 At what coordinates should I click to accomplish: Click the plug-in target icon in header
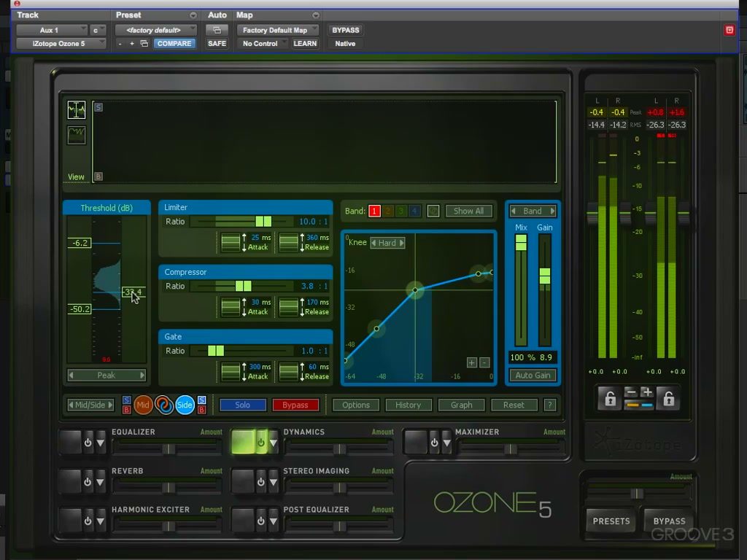(729, 30)
